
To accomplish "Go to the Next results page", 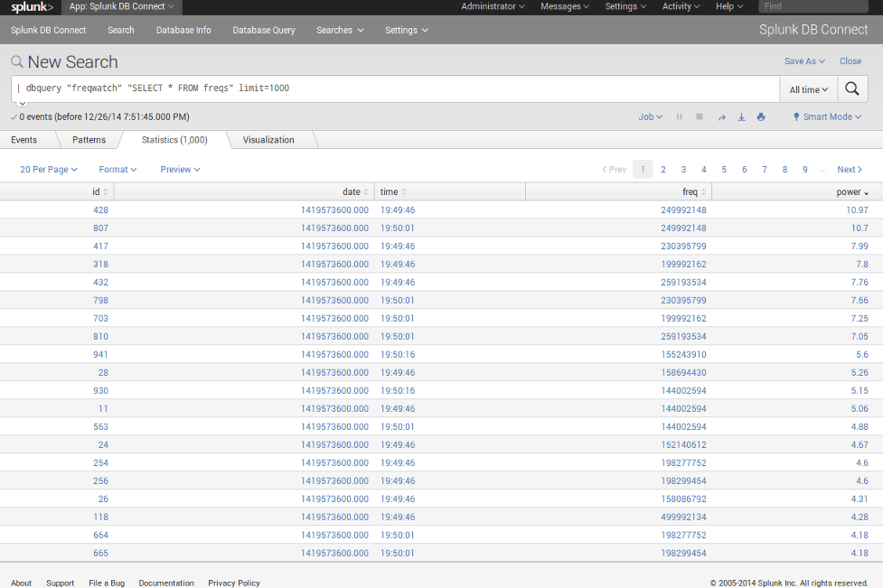I will coord(850,170).
